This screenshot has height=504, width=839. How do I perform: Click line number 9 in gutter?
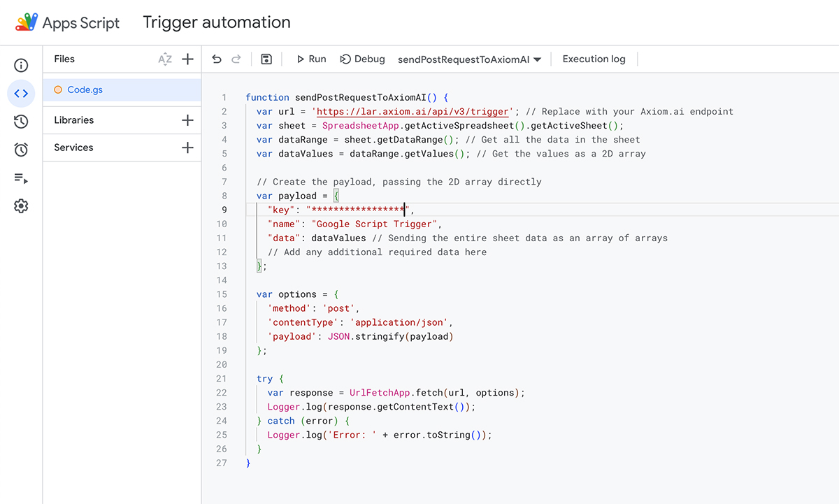click(224, 210)
